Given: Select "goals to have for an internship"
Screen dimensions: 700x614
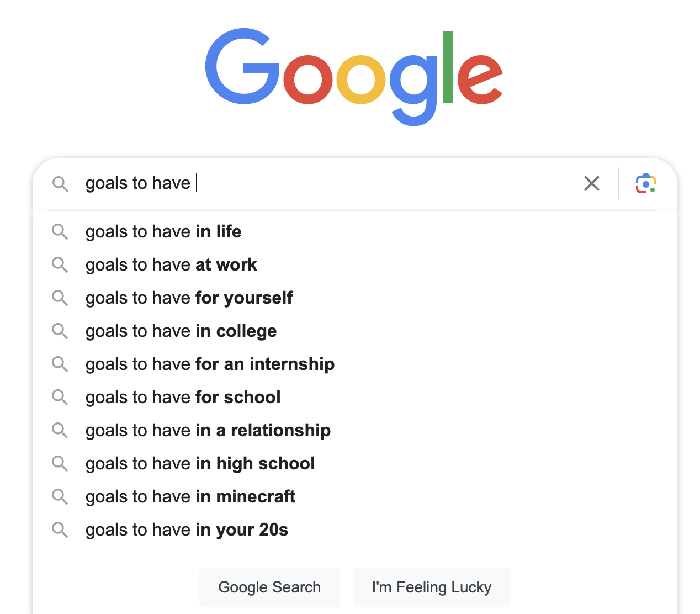Looking at the screenshot, I should pos(210,364).
